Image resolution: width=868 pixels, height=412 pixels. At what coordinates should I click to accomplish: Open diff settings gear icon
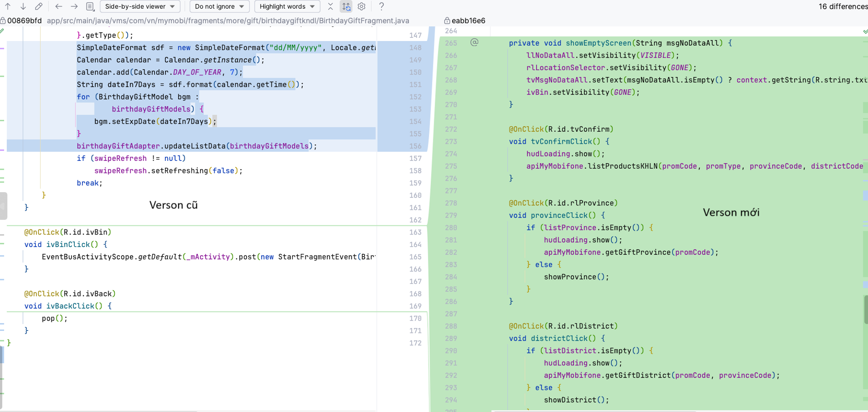362,6
